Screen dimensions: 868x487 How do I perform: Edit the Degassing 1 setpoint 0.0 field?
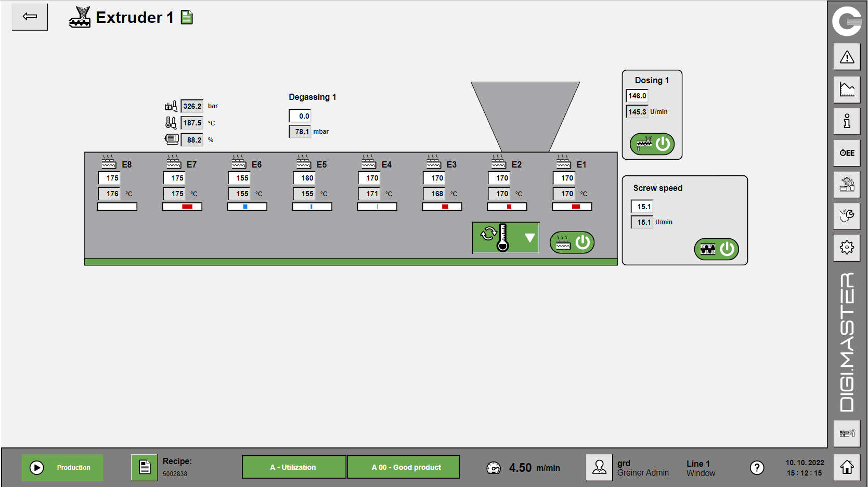(x=300, y=116)
